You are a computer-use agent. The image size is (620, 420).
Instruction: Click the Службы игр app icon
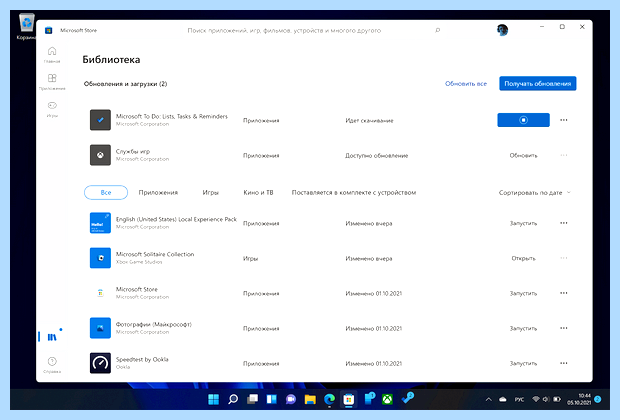pos(100,155)
